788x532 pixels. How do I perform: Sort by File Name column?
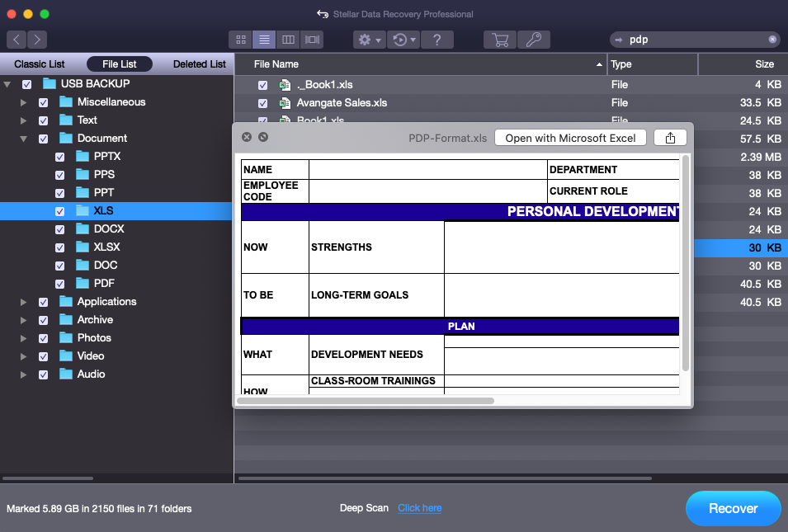coord(421,64)
